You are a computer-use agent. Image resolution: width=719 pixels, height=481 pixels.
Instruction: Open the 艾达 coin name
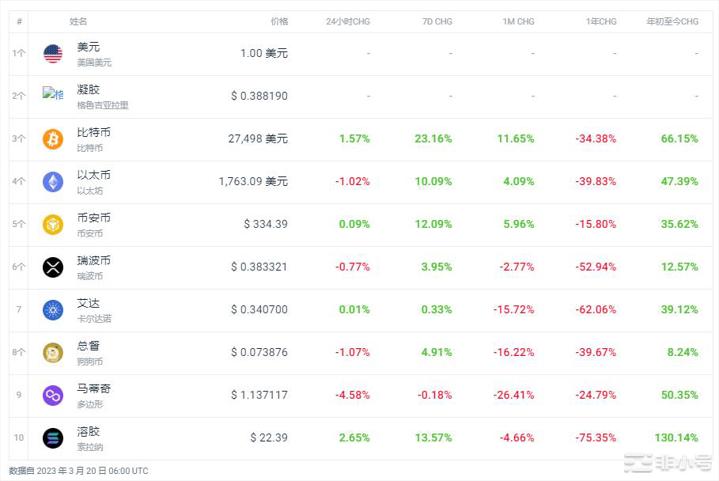pyautogui.click(x=88, y=303)
